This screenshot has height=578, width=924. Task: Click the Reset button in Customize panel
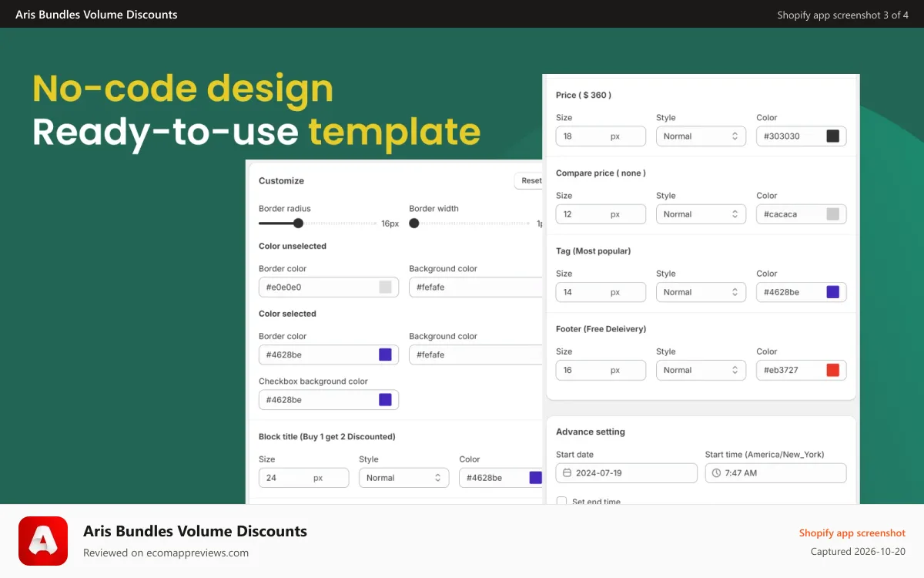coord(531,180)
